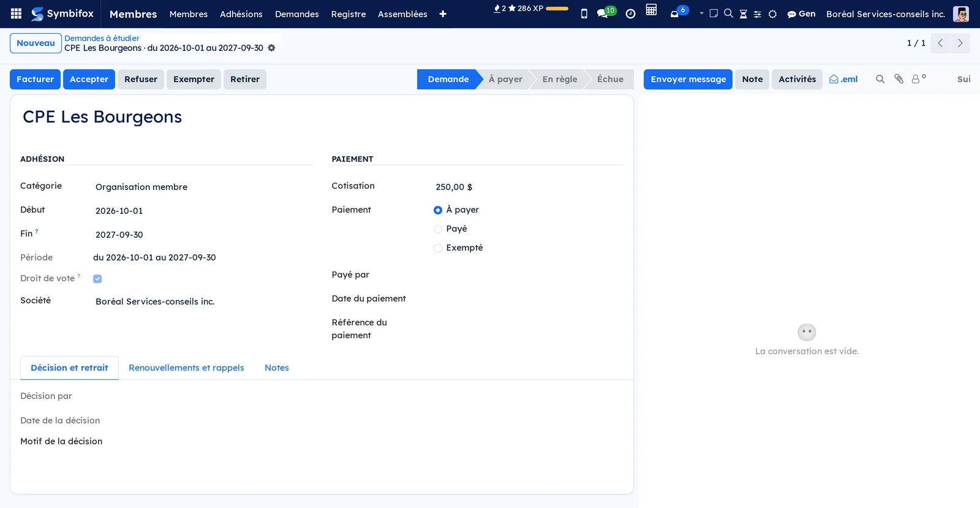Screen dimensions: 980x508
Task: Select the À payer payment option
Action: [438, 210]
